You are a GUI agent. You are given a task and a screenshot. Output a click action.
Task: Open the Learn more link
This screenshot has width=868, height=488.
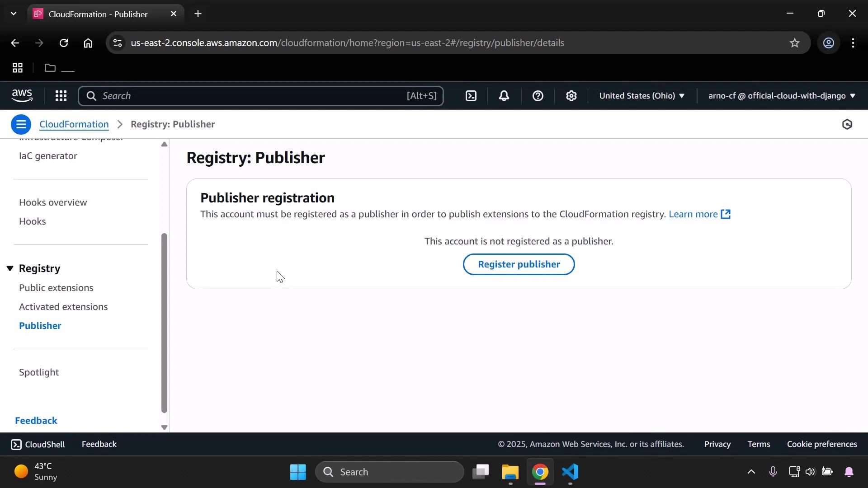tap(694, 215)
